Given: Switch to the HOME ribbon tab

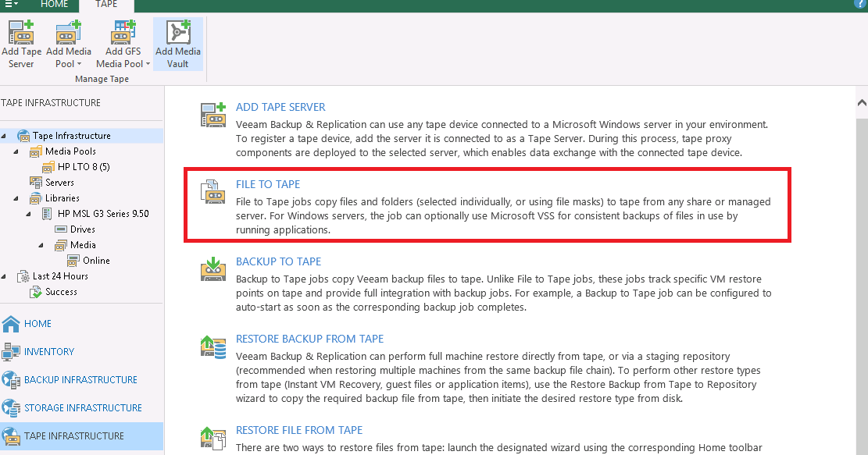Looking at the screenshot, I should (54, 5).
